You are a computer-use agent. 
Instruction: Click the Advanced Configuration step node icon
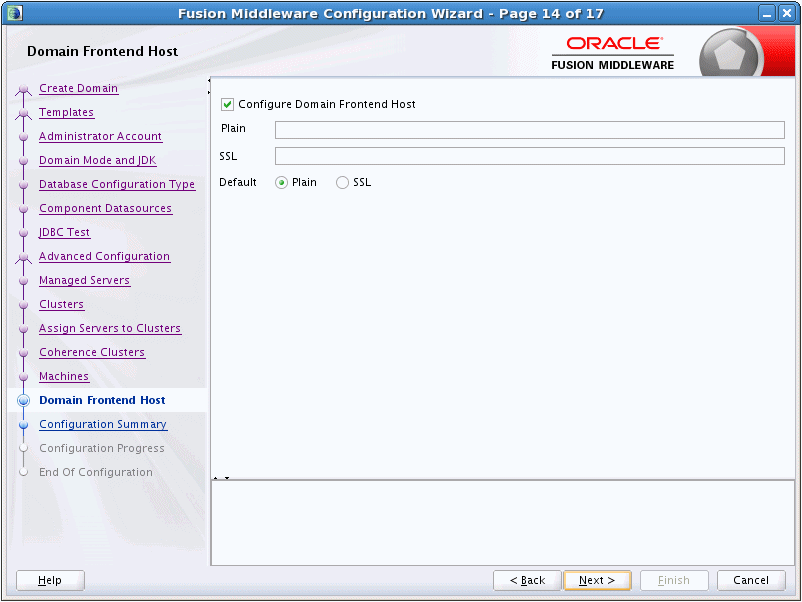[x=24, y=258]
